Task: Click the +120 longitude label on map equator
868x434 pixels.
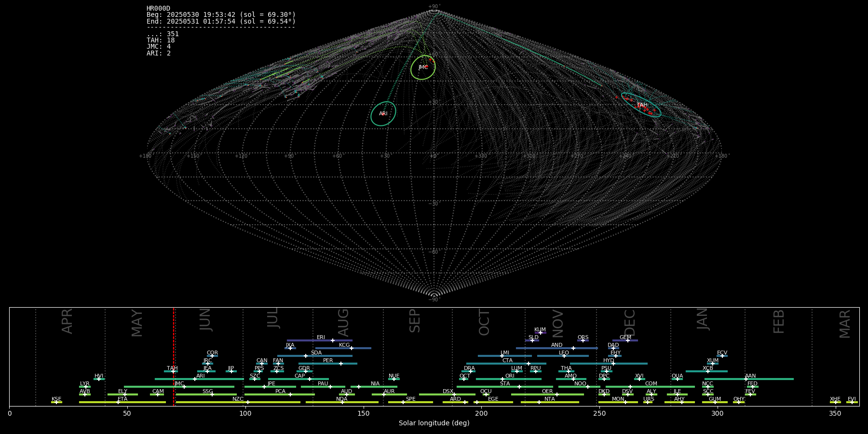Action: point(241,156)
